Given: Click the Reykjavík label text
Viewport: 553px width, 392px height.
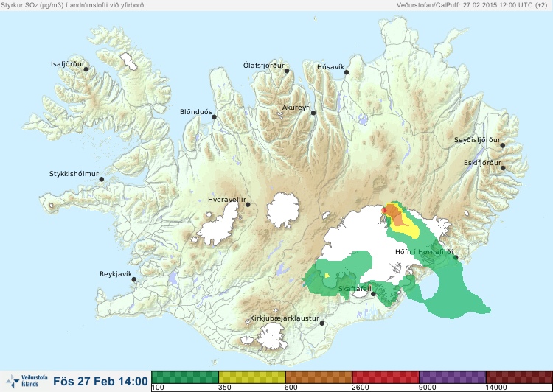Looking at the screenshot, I should click(x=116, y=274).
